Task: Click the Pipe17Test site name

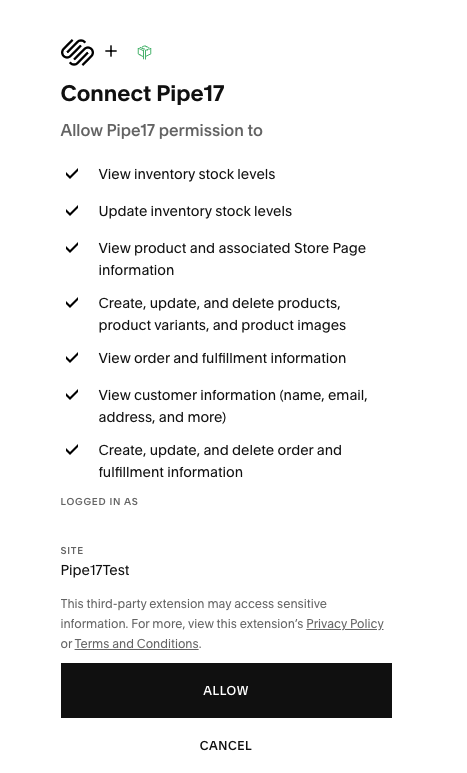Action: click(x=95, y=570)
